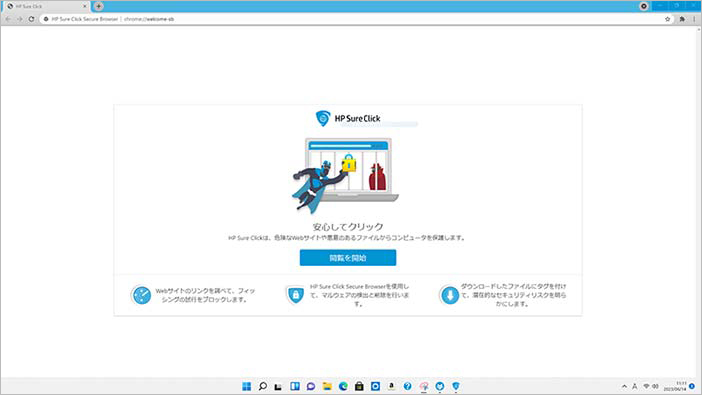Open Task View on the taskbar
This screenshot has height=395, width=702.
point(278,386)
